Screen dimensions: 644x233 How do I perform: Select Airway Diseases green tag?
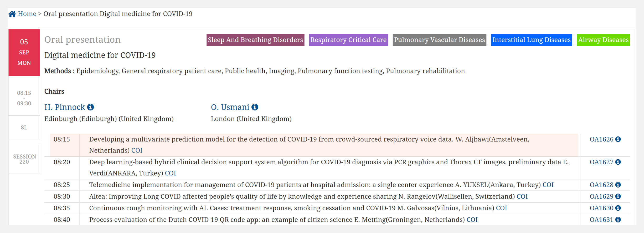point(603,40)
